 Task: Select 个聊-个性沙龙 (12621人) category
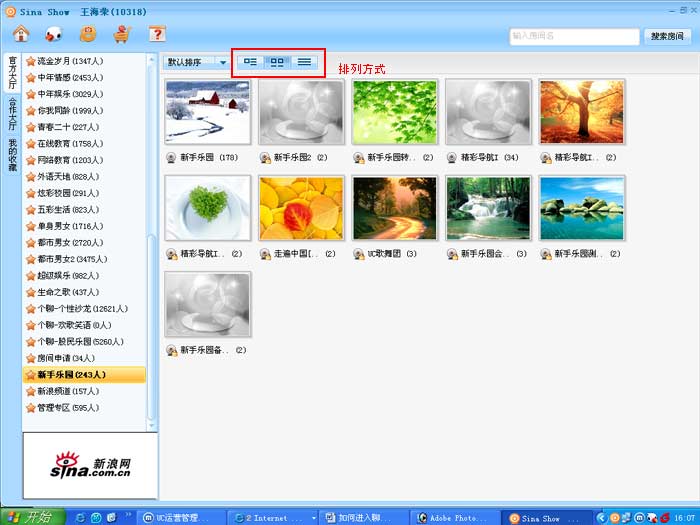coord(84,309)
